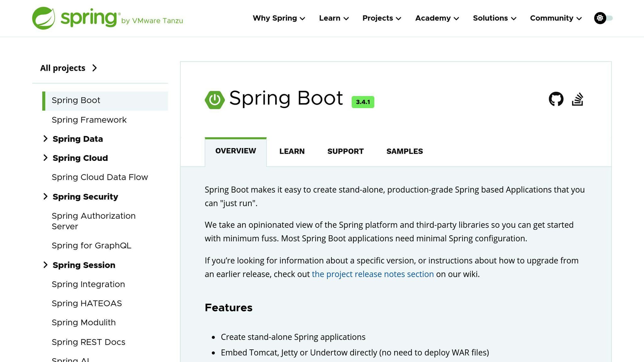Open the LEARN tab
The image size is (644, 362).
(291, 151)
